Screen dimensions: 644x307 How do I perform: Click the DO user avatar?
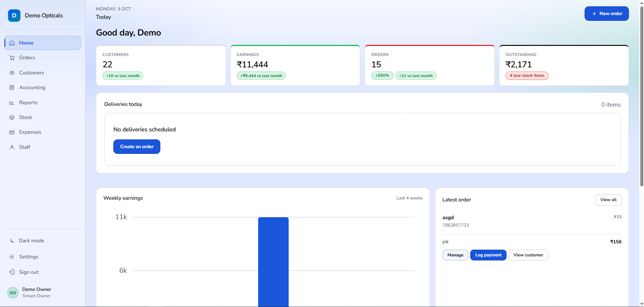13,293
